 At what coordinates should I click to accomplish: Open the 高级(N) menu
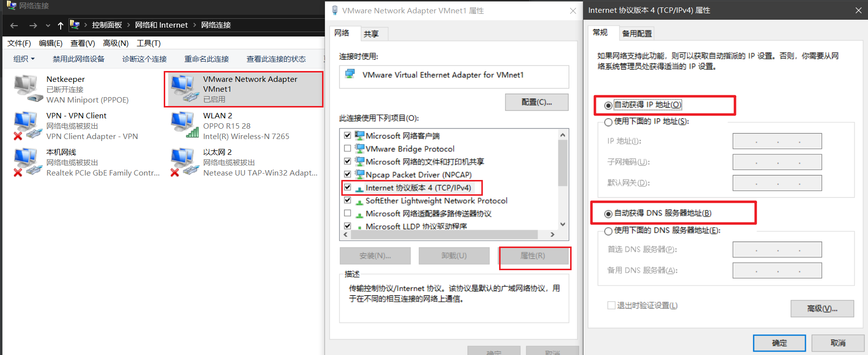(115, 43)
